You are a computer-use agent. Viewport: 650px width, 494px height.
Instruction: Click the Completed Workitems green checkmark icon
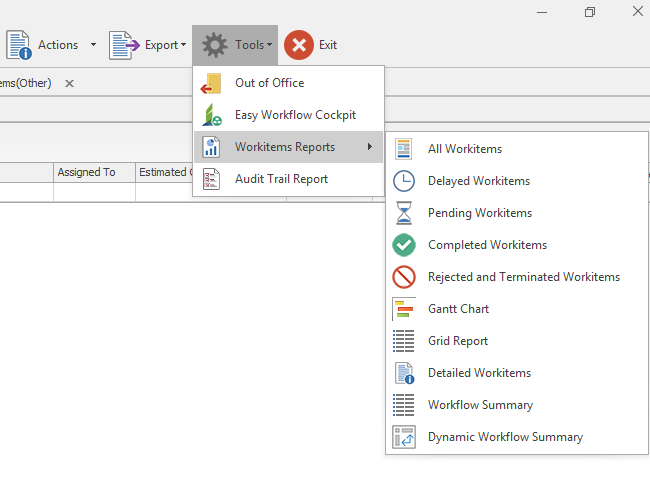point(404,245)
